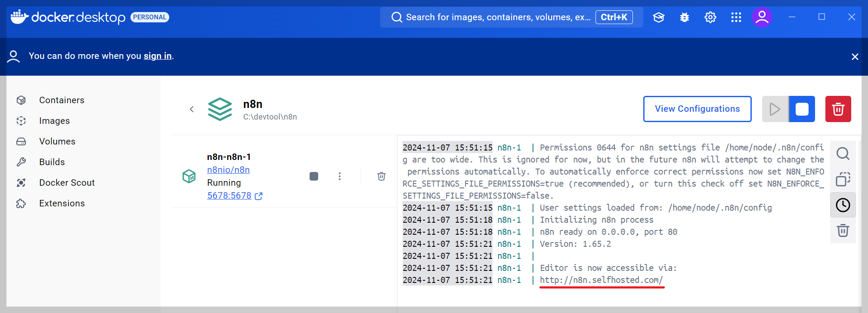This screenshot has height=313, width=868.
Task: Open Volumes in the sidebar
Action: point(57,141)
